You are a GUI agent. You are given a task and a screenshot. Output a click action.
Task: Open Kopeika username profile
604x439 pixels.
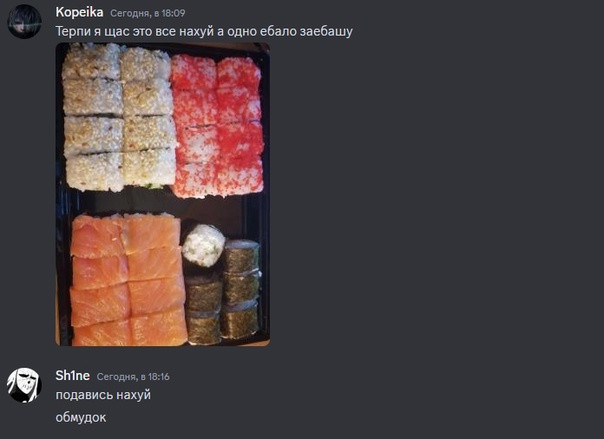tap(79, 12)
